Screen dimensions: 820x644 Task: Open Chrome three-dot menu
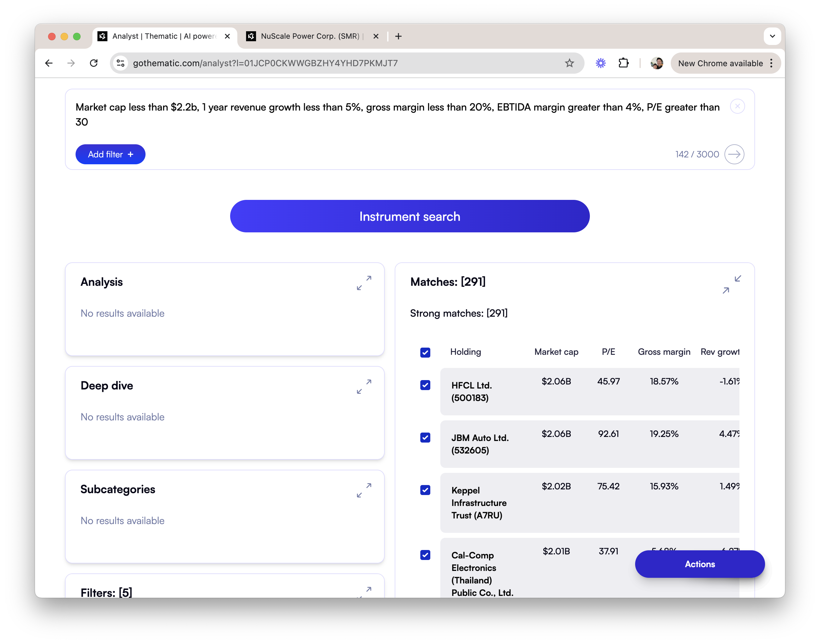point(771,63)
